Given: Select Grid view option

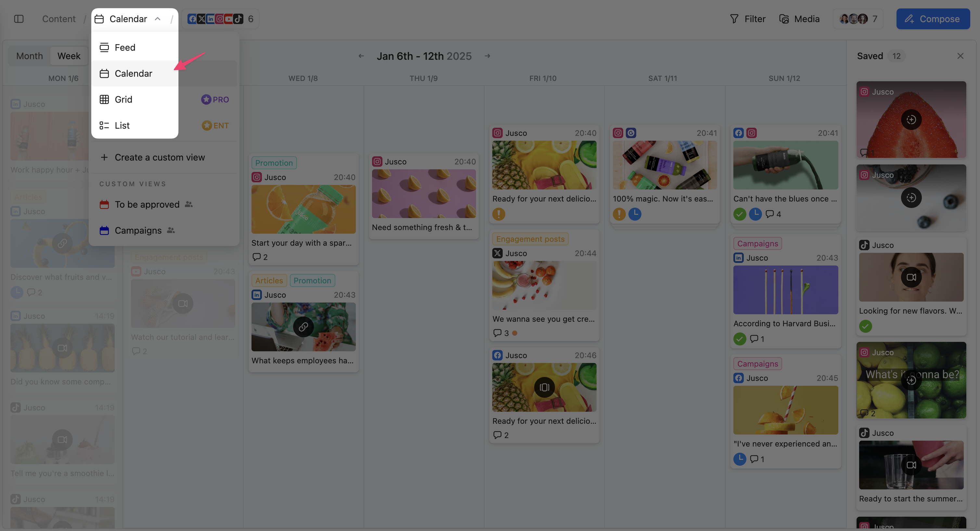Looking at the screenshot, I should click(x=123, y=99).
